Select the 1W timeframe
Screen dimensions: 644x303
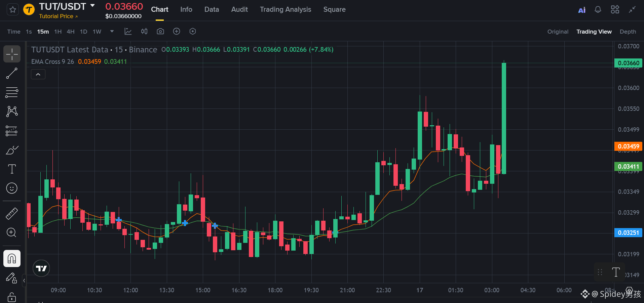click(97, 32)
